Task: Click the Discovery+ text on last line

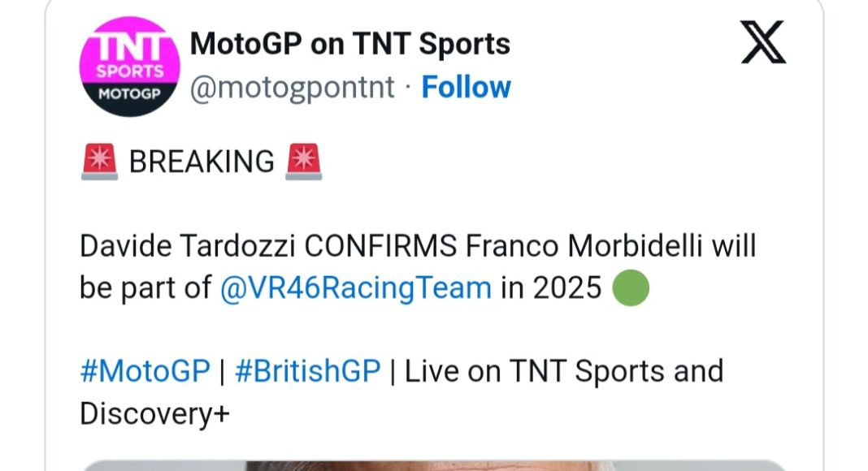Action: click(154, 413)
